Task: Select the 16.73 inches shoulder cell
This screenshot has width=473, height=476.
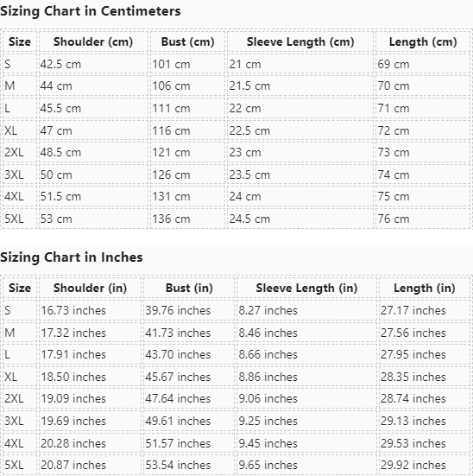Action: [x=90, y=310]
